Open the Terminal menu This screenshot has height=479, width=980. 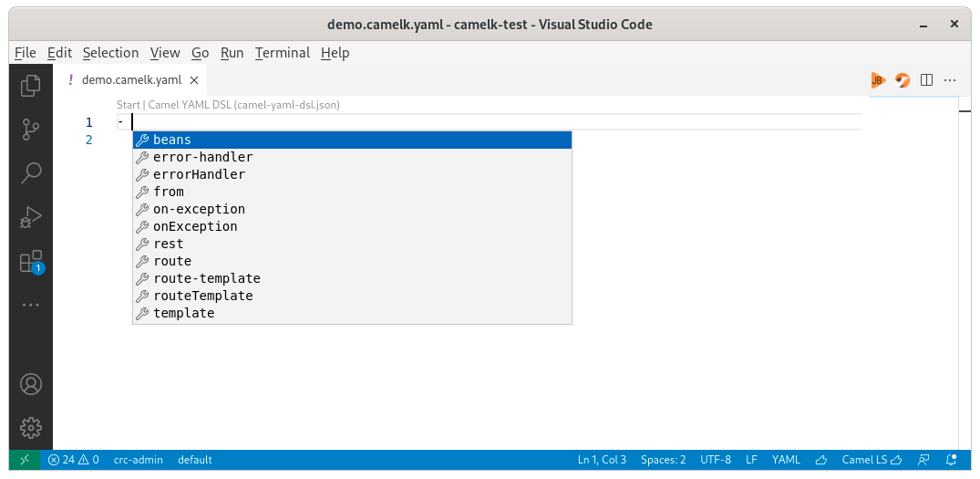pyautogui.click(x=283, y=53)
